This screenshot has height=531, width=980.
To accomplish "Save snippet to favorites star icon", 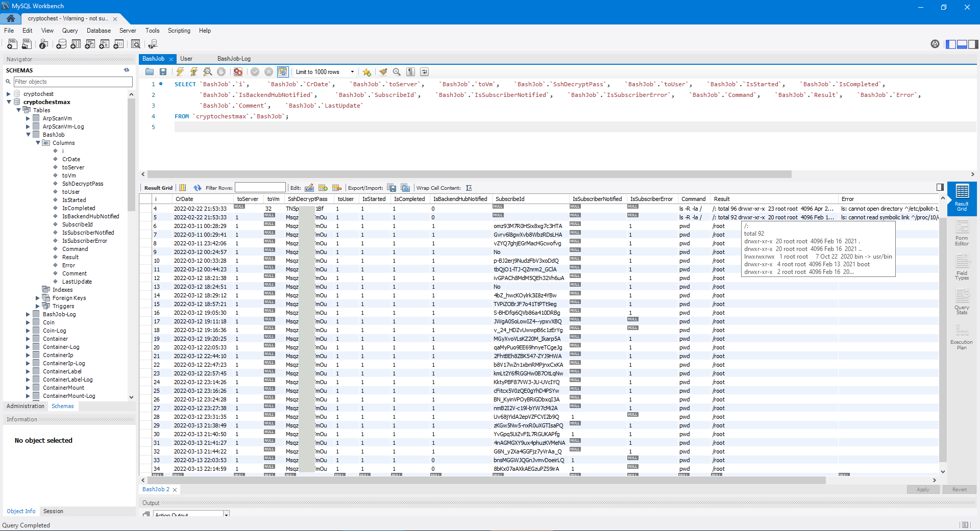I will (x=366, y=72).
